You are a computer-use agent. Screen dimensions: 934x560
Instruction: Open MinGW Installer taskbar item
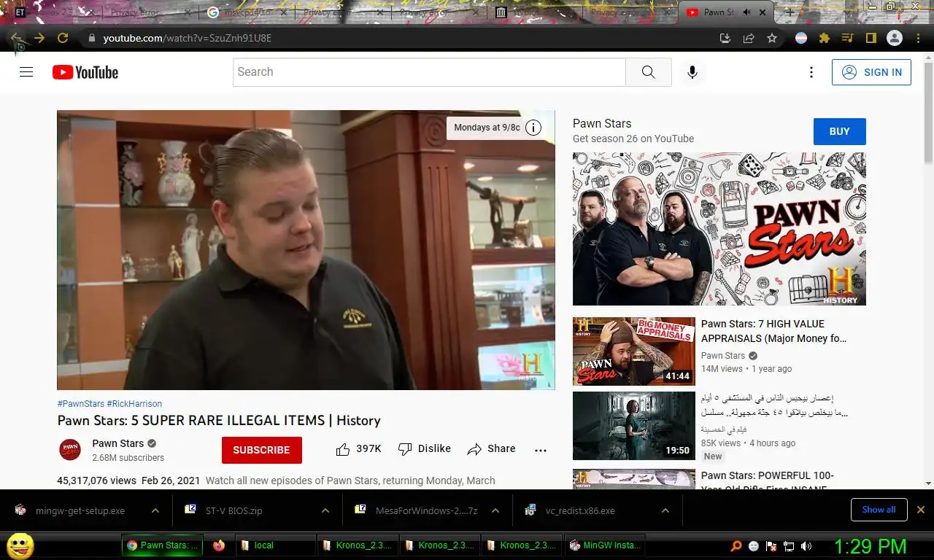(x=606, y=545)
